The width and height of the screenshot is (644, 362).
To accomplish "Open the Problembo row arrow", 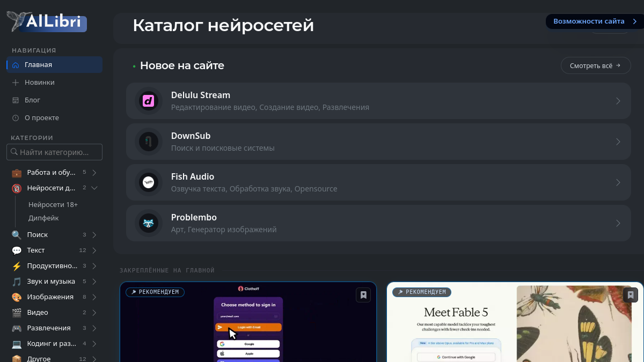I will [618, 223].
